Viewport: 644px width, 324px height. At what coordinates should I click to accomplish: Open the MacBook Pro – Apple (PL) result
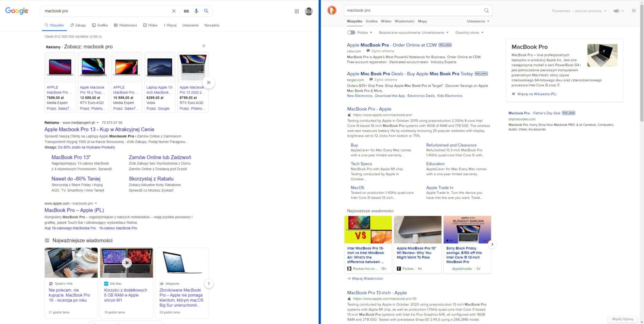(x=74, y=210)
